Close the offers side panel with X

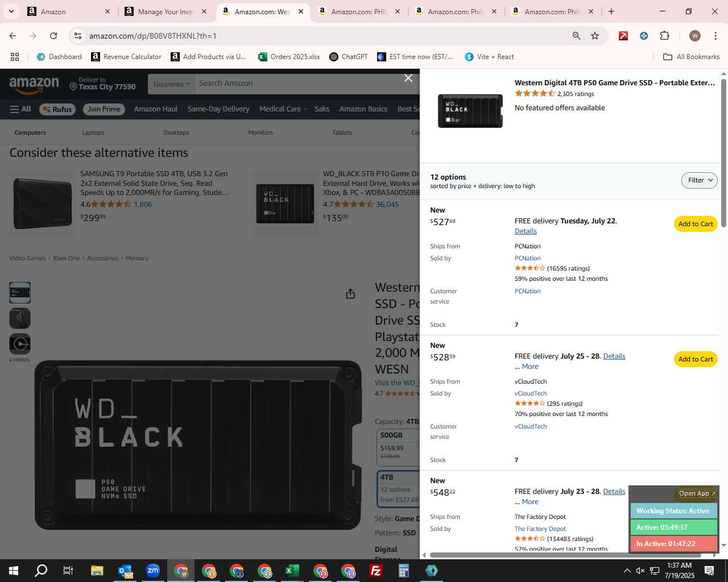click(x=408, y=78)
